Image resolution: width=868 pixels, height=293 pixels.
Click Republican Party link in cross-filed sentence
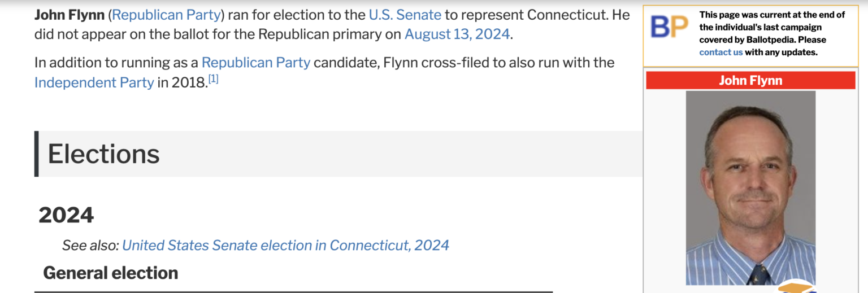coord(255,62)
